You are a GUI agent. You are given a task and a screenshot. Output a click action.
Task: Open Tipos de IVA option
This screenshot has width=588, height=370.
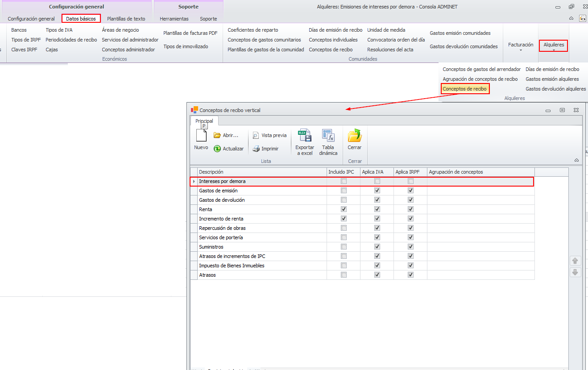pos(59,30)
